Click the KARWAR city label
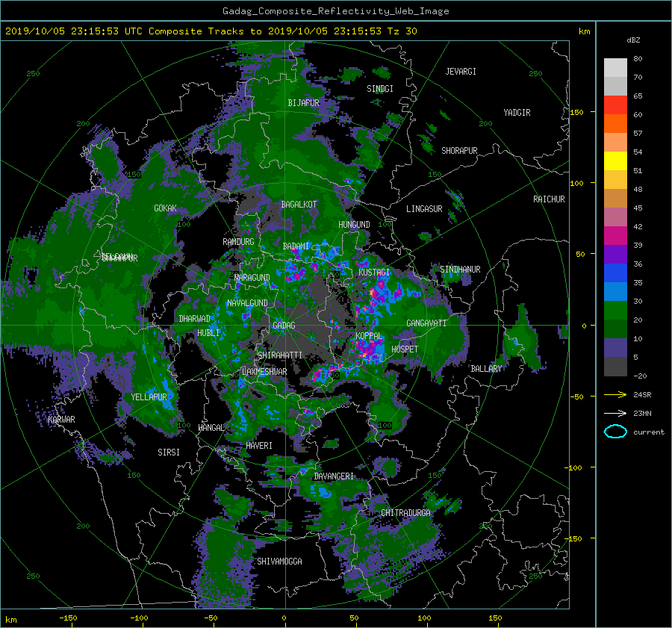 pos(61,419)
